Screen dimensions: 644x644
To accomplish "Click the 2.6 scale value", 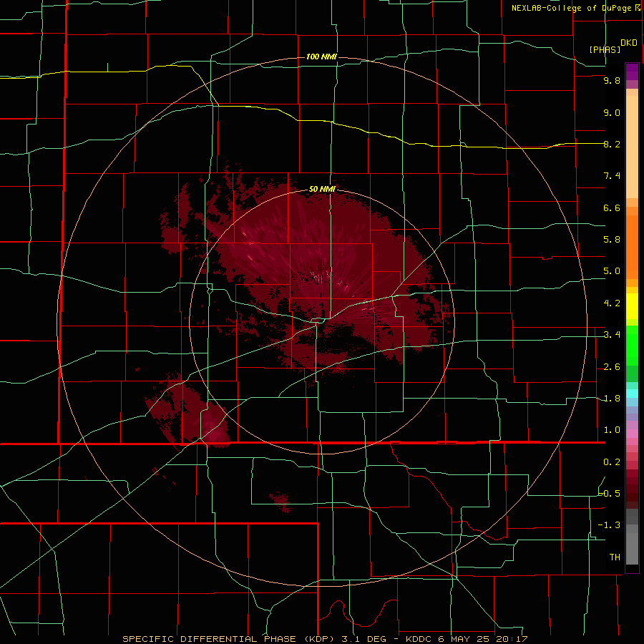I will click(x=612, y=367).
